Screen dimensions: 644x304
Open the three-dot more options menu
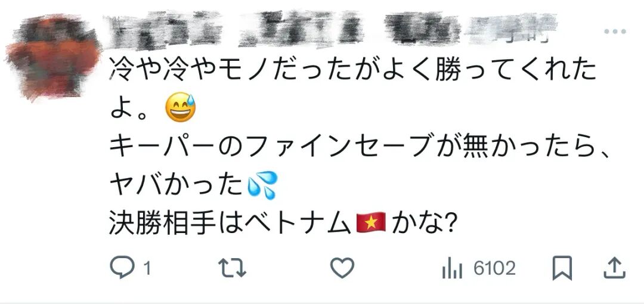pyautogui.click(x=615, y=31)
